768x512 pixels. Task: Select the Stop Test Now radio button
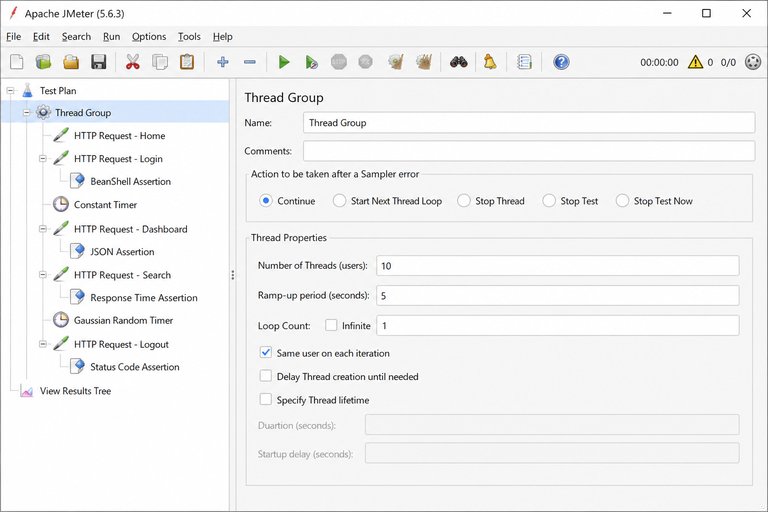[x=623, y=201]
